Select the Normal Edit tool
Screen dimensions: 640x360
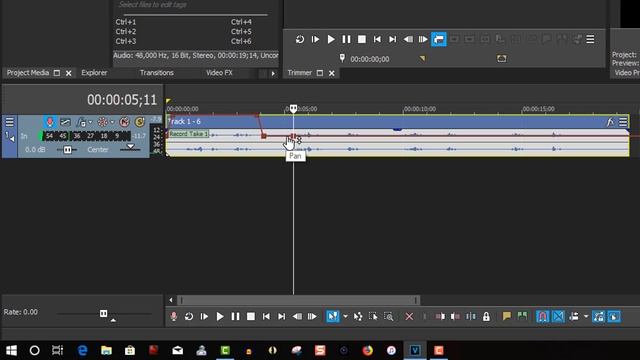[x=333, y=316]
